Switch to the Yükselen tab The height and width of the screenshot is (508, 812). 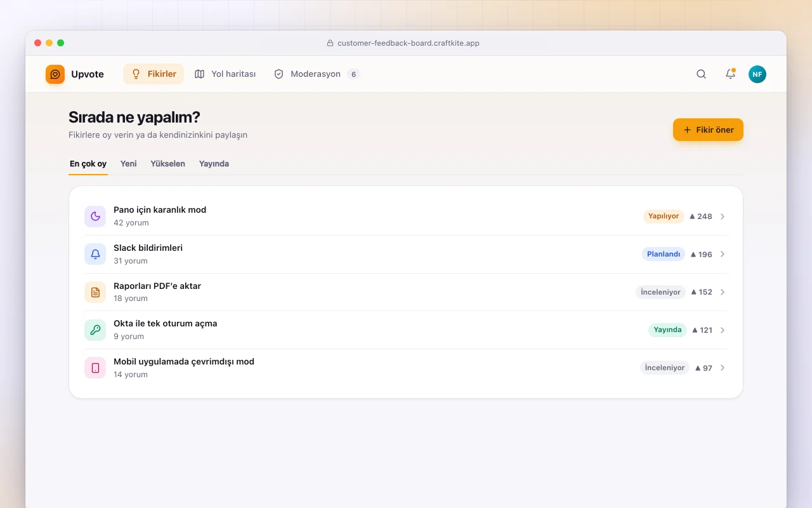[x=168, y=164]
